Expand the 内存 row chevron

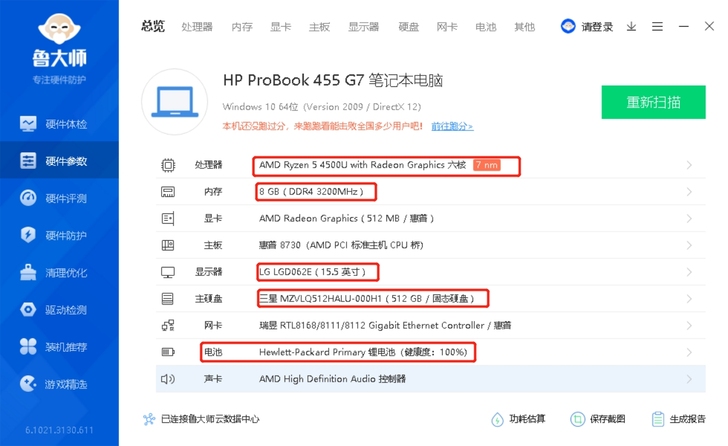pos(689,192)
